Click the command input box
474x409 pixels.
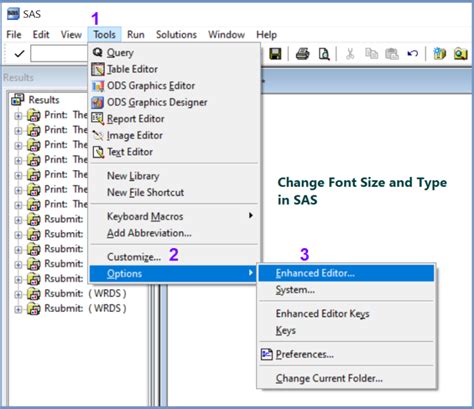point(59,54)
